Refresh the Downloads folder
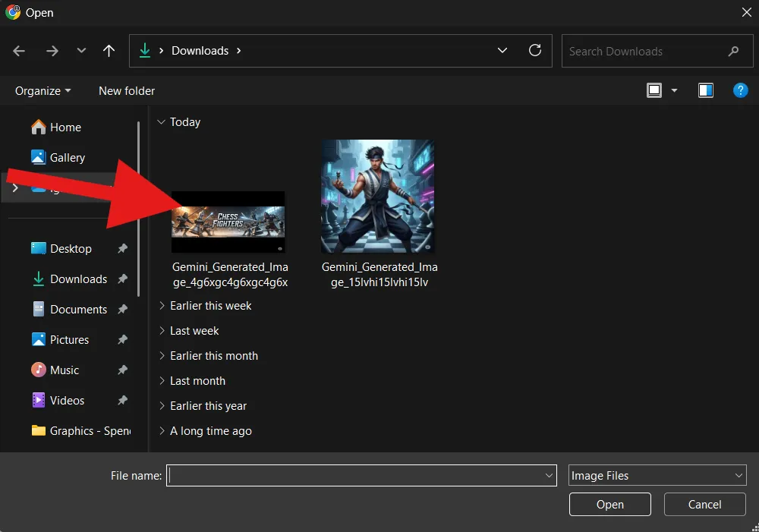Screen dimensions: 759x532 535,50
